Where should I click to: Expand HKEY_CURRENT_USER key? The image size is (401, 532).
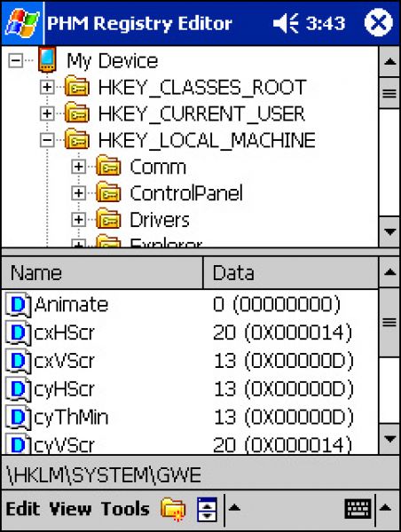(47, 113)
